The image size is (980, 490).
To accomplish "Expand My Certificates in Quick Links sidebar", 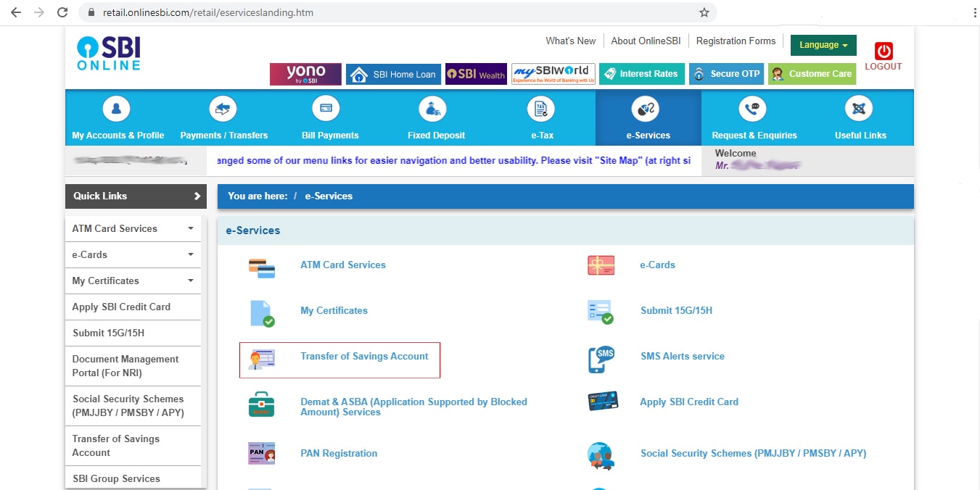I will [191, 281].
